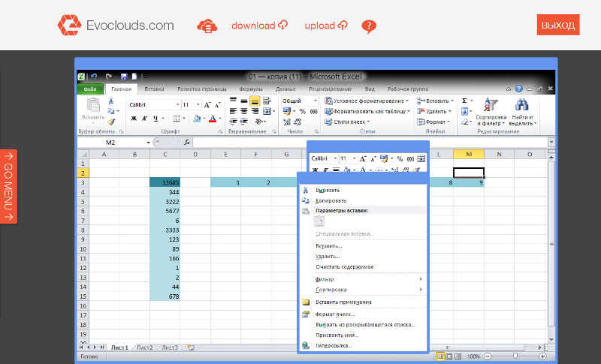
Task: Toggle ribbon align text right
Action: click(x=255, y=111)
